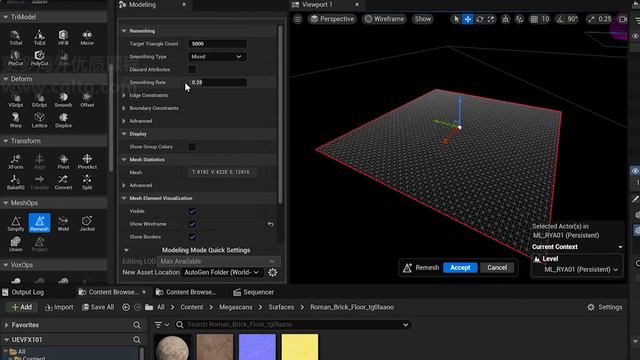Collapse the Mesh Statistics section
Image resolution: width=640 pixels, height=360 pixels.
point(124,160)
